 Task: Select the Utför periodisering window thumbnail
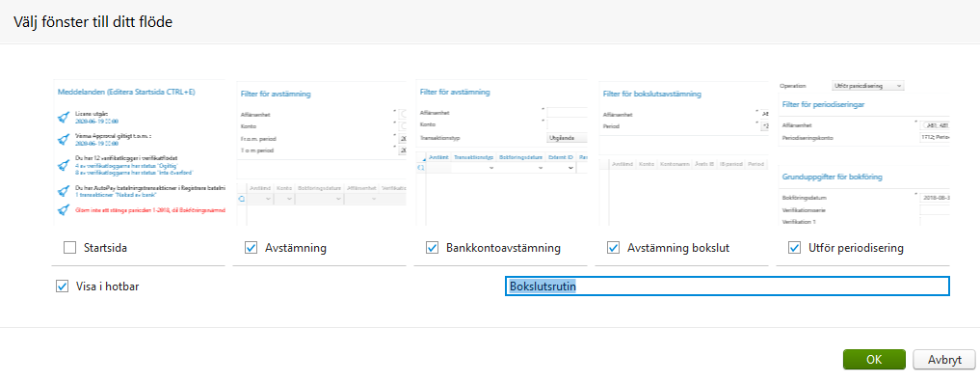tap(863, 151)
